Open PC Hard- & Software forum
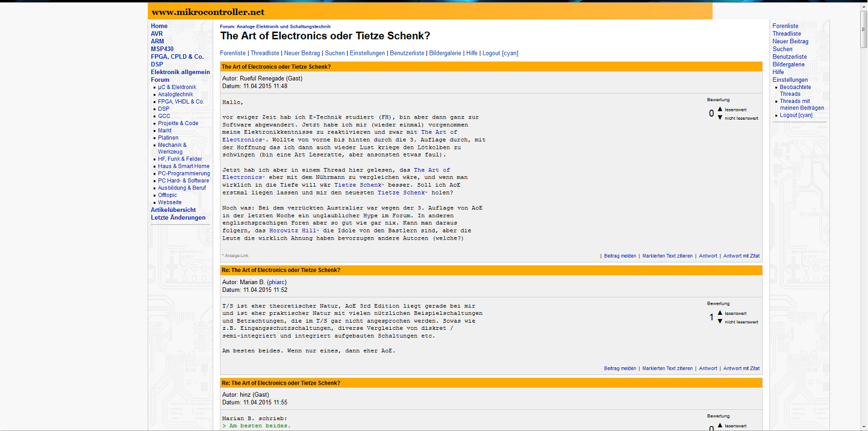Image resolution: width=868 pixels, height=431 pixels. click(184, 181)
